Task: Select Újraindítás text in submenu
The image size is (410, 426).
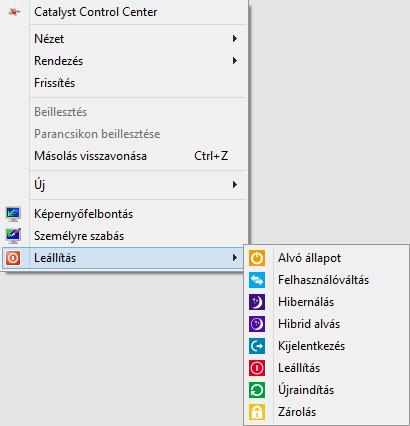Action: tap(306, 390)
